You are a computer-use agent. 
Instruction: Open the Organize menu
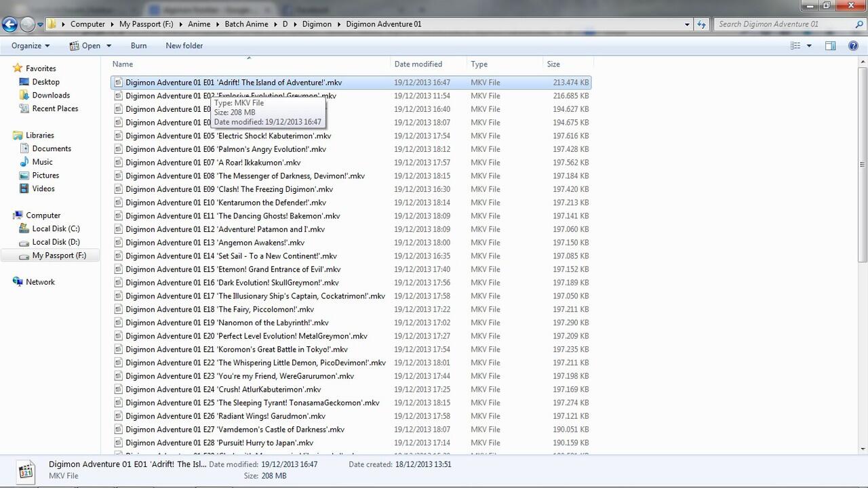click(x=31, y=45)
